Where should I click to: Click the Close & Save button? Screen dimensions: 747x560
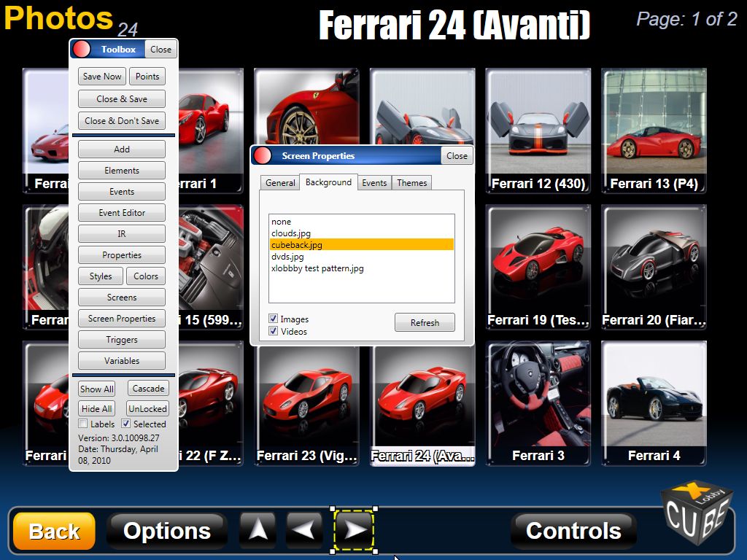point(122,98)
